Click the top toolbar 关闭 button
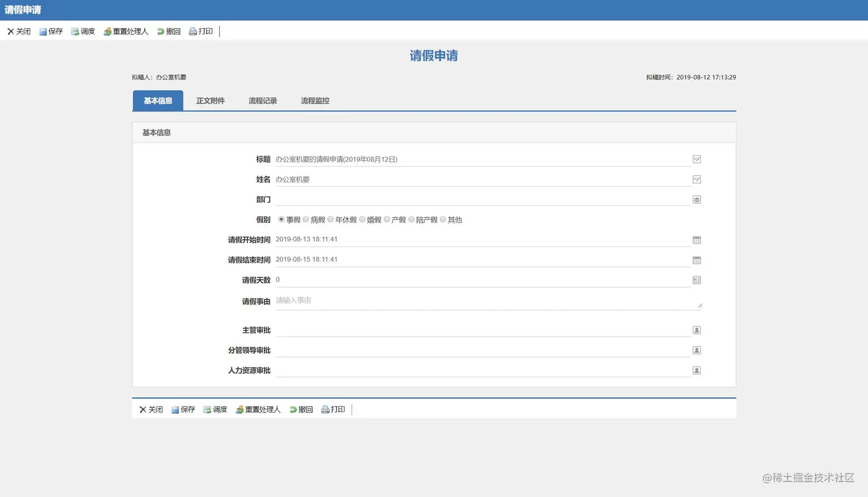868x497 pixels. [x=19, y=32]
